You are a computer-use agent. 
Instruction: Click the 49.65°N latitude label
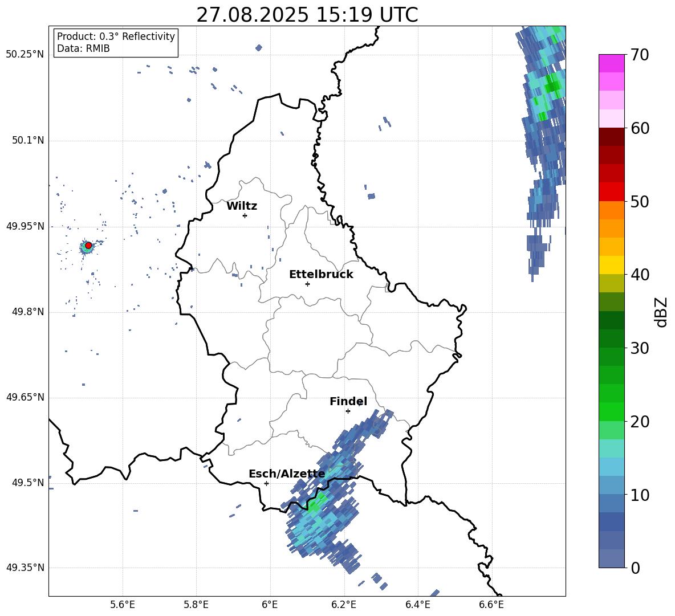click(25, 397)
